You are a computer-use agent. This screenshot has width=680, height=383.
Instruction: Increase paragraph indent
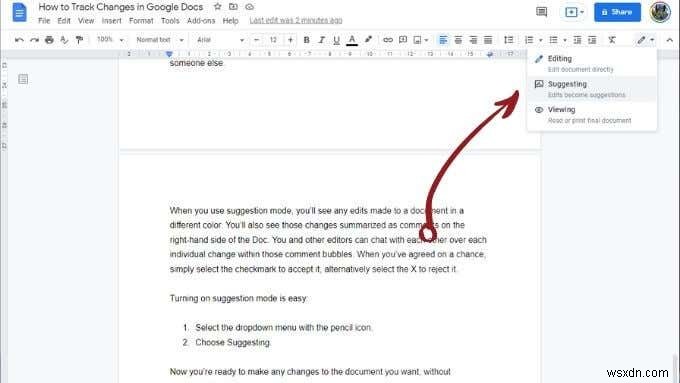tap(592, 40)
